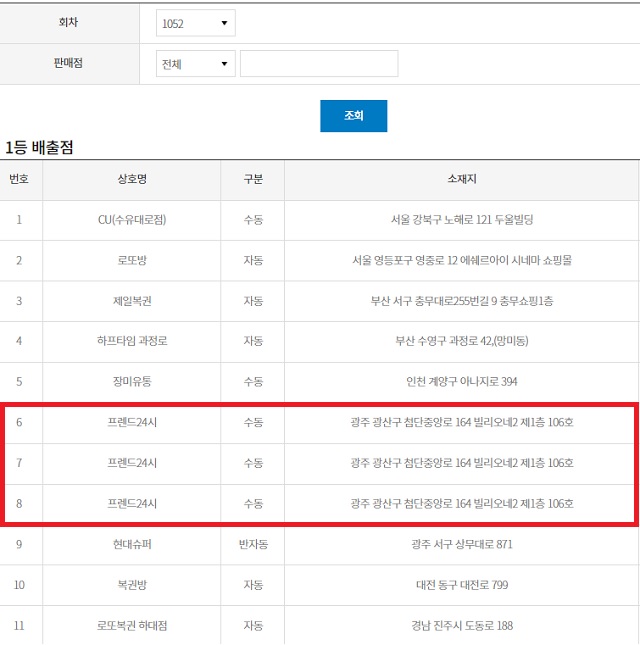
Task: Click row number 11 cell
Action: pyautogui.click(x=19, y=626)
